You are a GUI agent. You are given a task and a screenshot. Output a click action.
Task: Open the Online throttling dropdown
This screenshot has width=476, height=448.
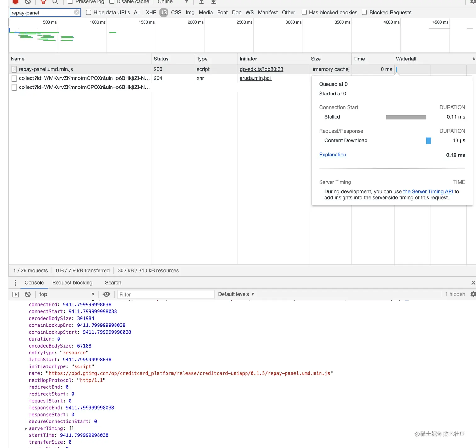pyautogui.click(x=173, y=2)
